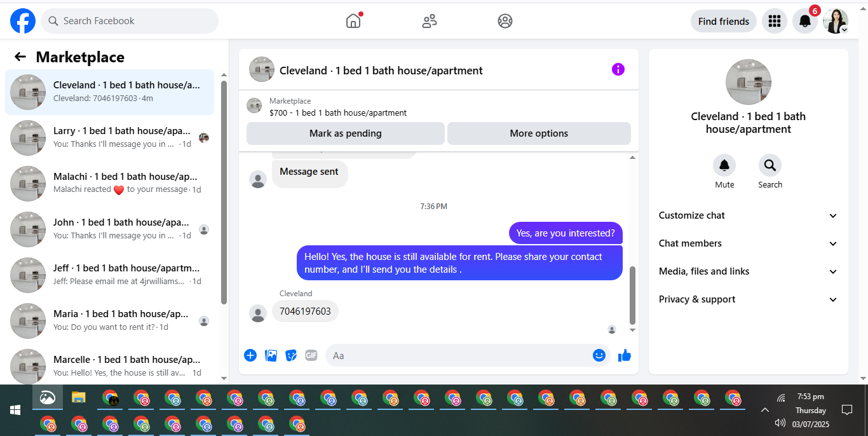The height and width of the screenshot is (436, 868).
Task: Expand Privacy & support section
Action: click(749, 299)
